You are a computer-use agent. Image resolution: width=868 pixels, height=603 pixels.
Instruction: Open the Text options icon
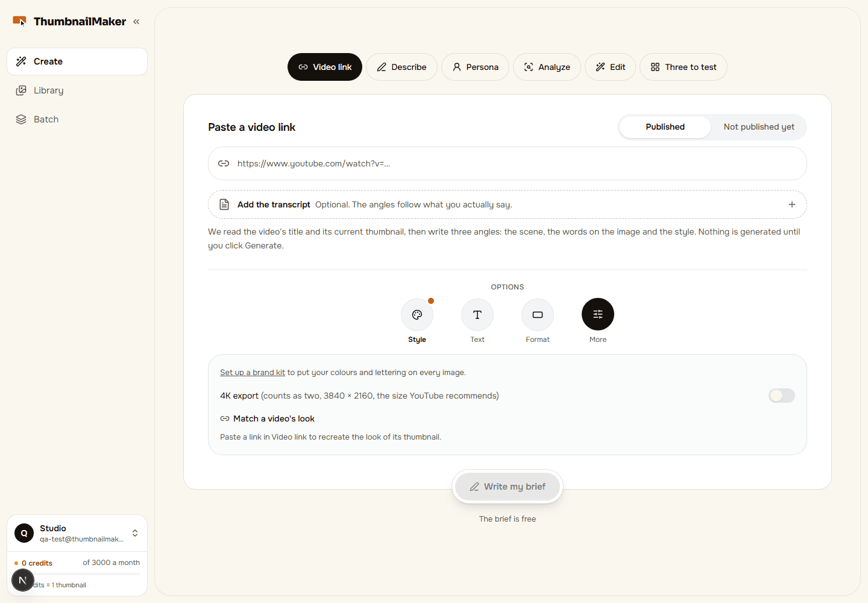coord(477,314)
